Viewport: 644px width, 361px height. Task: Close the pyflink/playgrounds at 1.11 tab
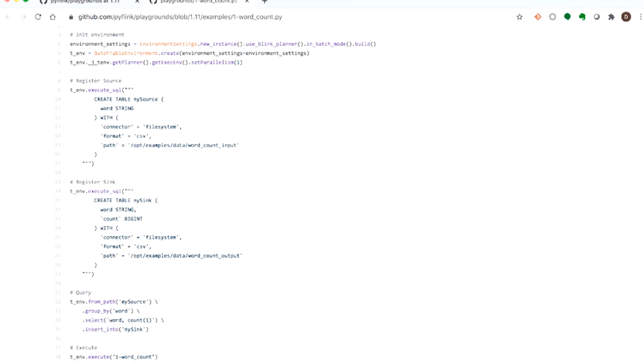(137, 2)
